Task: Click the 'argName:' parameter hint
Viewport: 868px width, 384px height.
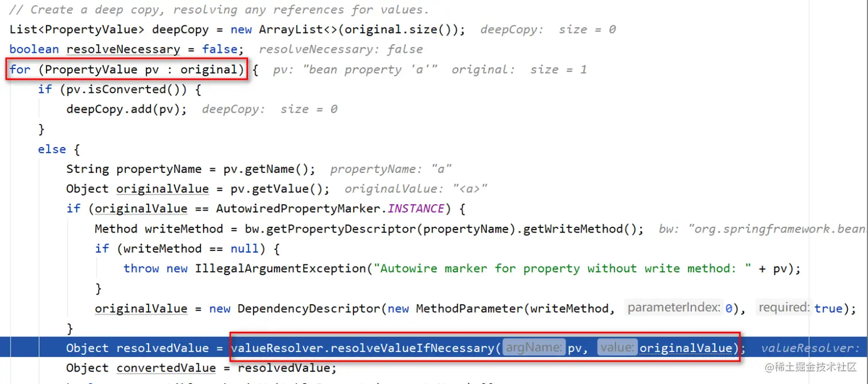Action: [x=534, y=347]
